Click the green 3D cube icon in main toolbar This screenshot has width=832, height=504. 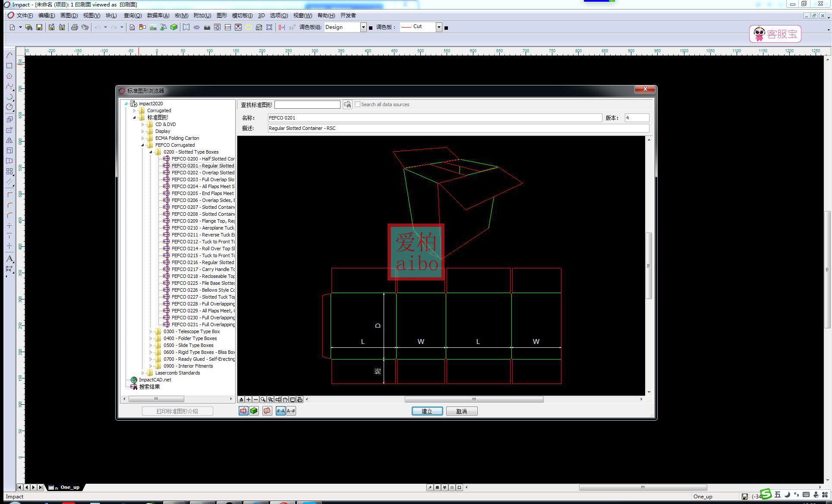click(174, 27)
